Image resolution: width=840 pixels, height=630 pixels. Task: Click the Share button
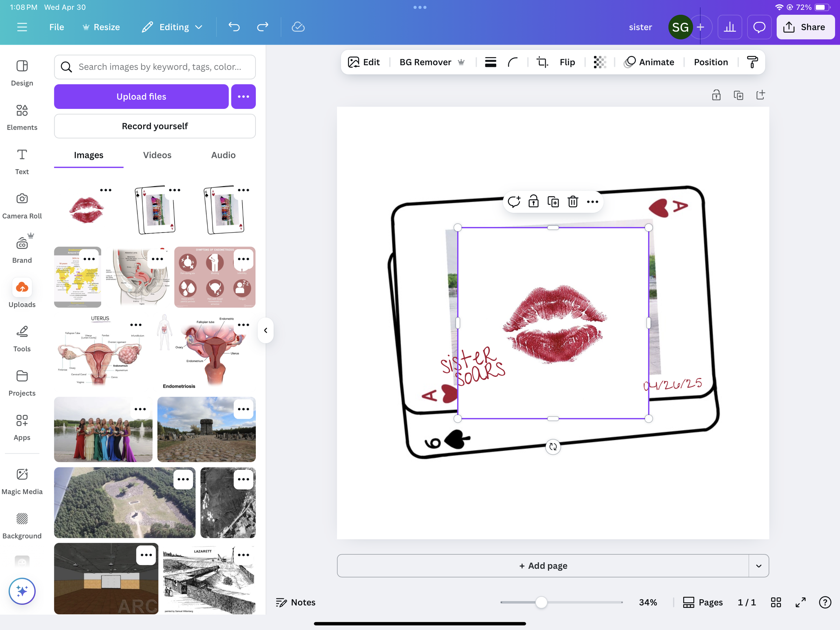pos(805,27)
